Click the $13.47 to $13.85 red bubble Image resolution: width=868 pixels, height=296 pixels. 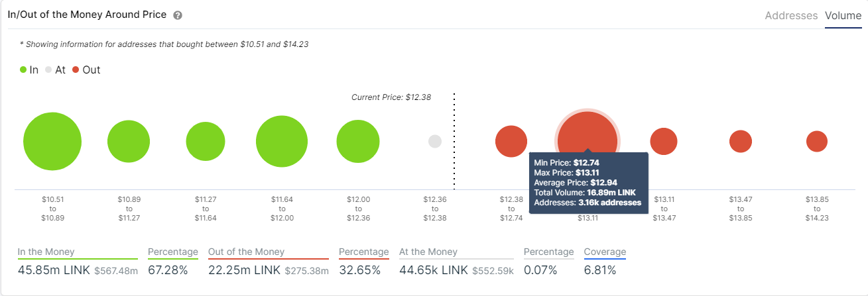click(741, 141)
